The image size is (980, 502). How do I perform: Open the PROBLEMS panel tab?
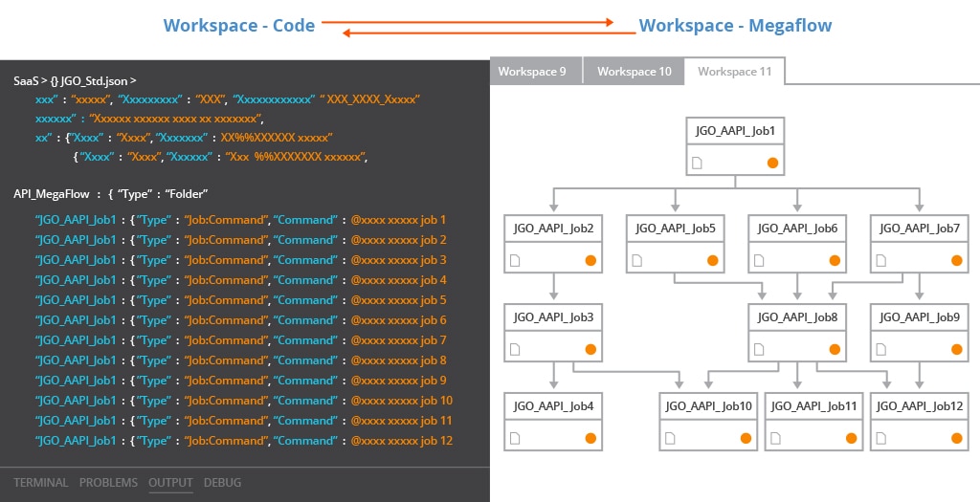click(x=108, y=483)
